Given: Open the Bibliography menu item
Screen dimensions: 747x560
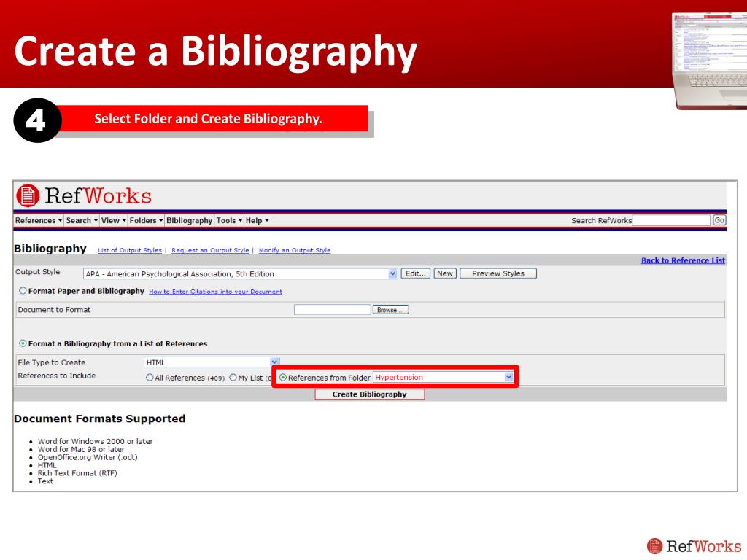Looking at the screenshot, I should (189, 220).
